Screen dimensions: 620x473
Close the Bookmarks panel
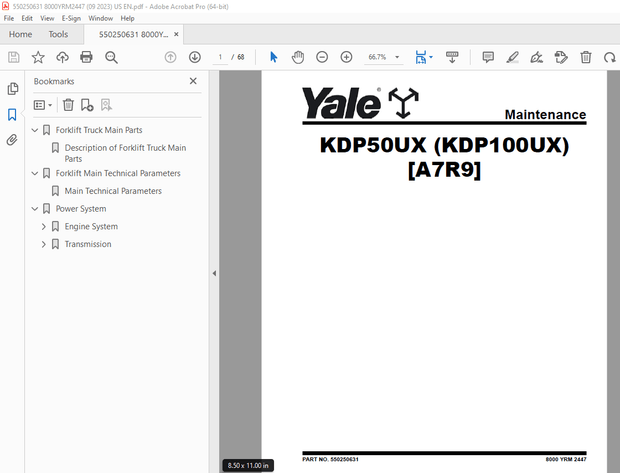(193, 81)
